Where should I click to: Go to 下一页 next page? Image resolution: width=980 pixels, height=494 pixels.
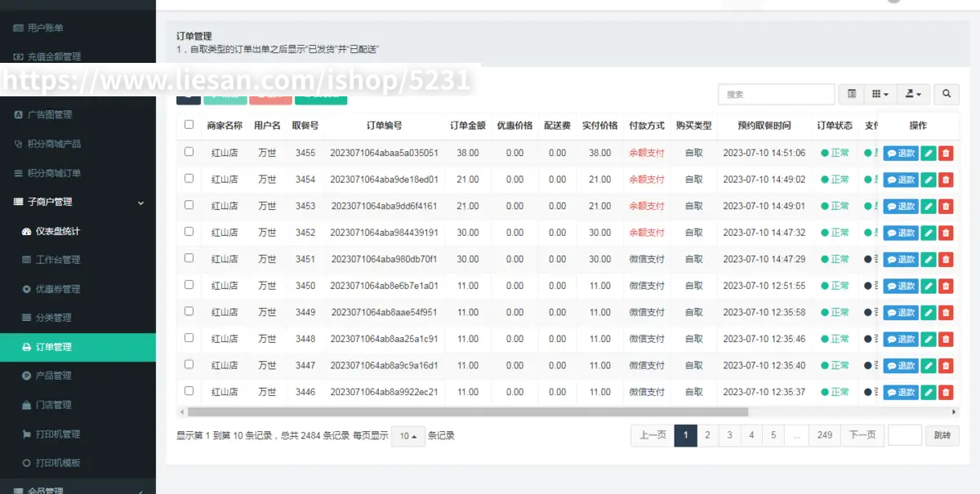[x=862, y=435]
